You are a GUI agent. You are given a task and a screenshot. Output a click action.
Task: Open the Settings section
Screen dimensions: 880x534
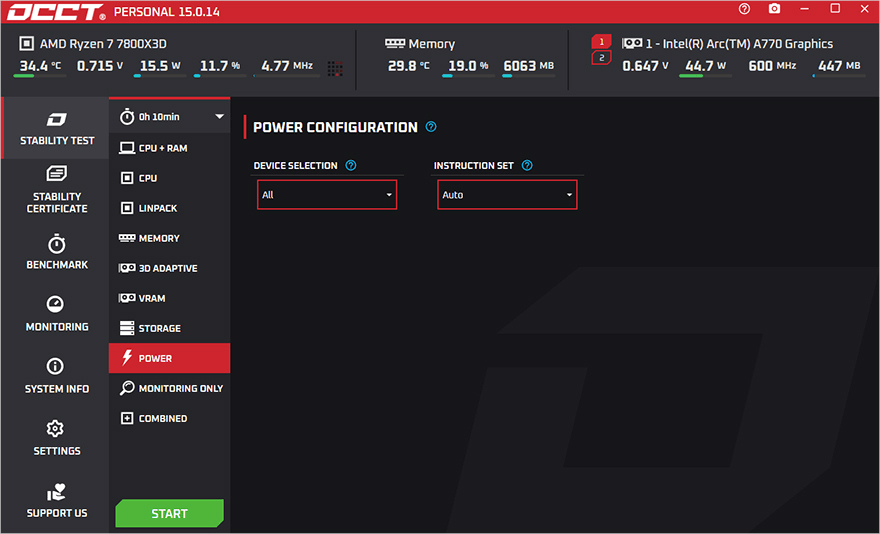pos(57,438)
